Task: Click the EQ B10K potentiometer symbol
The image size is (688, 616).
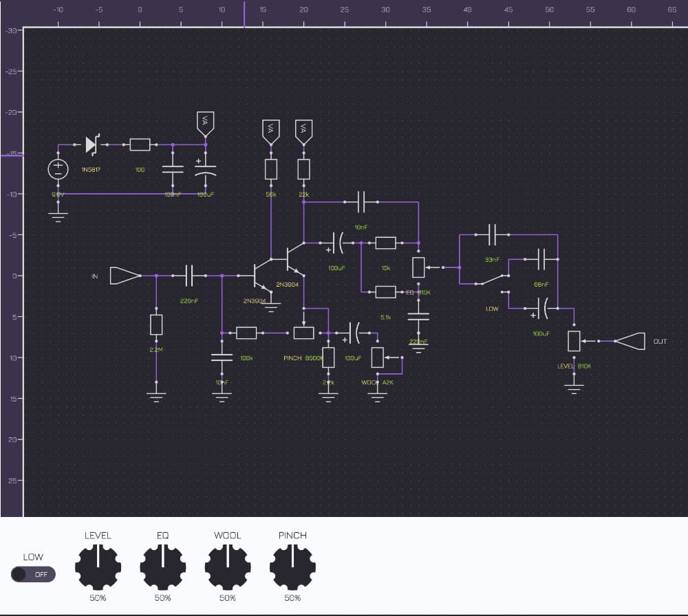Action: click(418, 267)
